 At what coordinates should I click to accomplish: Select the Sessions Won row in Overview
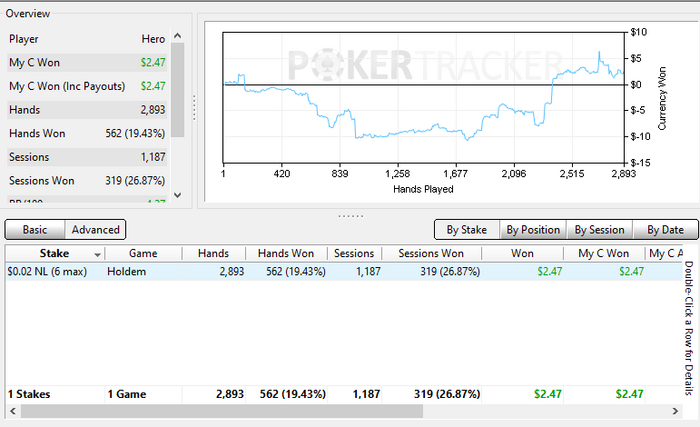pos(87,181)
